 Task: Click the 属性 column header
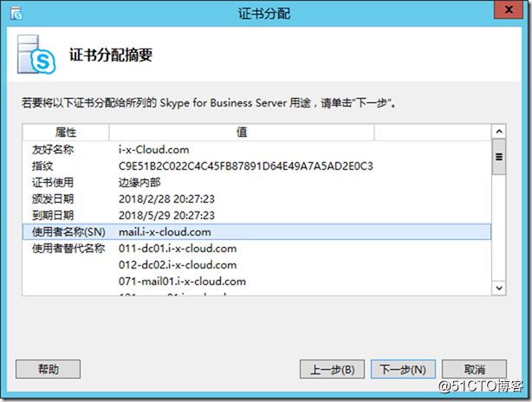(x=66, y=133)
